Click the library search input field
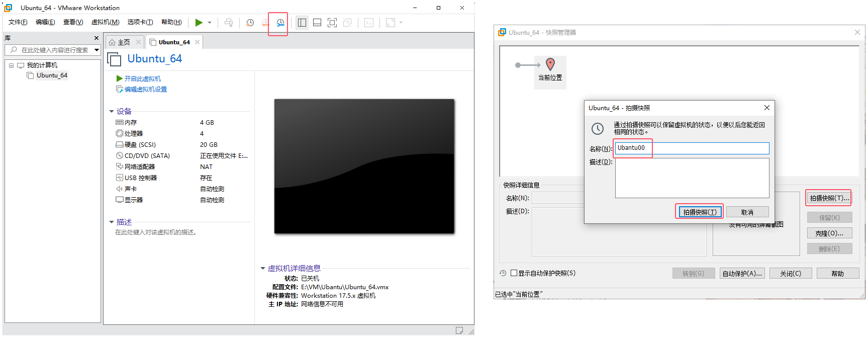This screenshot has width=868, height=339. (x=52, y=50)
